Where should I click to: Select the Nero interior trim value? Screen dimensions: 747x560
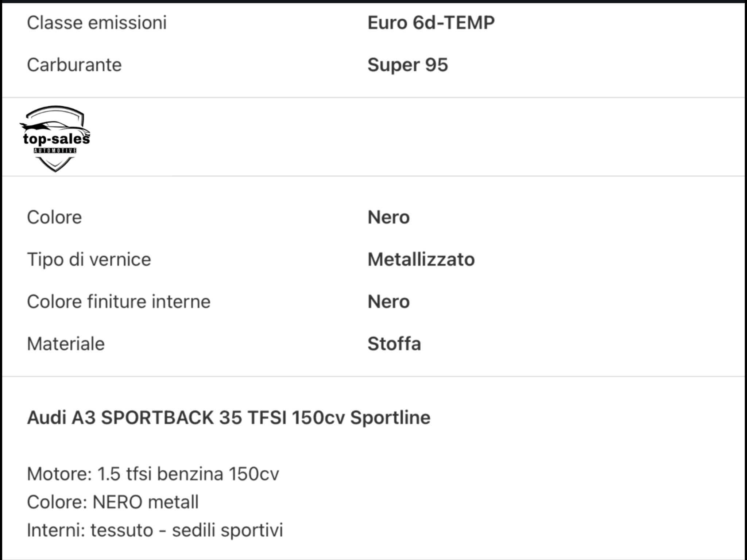[388, 302]
